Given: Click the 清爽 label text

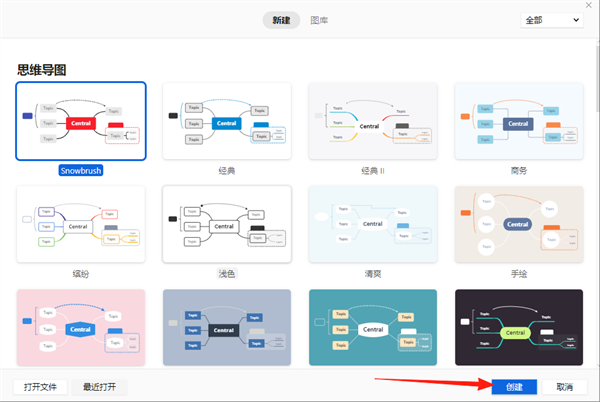Looking at the screenshot, I should point(373,274).
